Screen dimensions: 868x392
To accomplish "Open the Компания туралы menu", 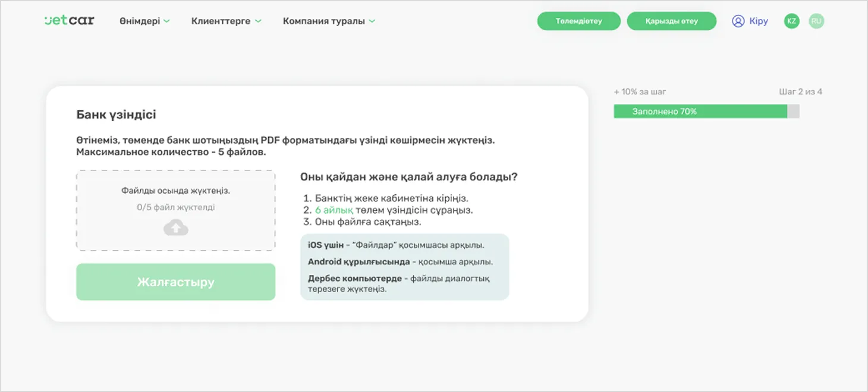I will [323, 20].
